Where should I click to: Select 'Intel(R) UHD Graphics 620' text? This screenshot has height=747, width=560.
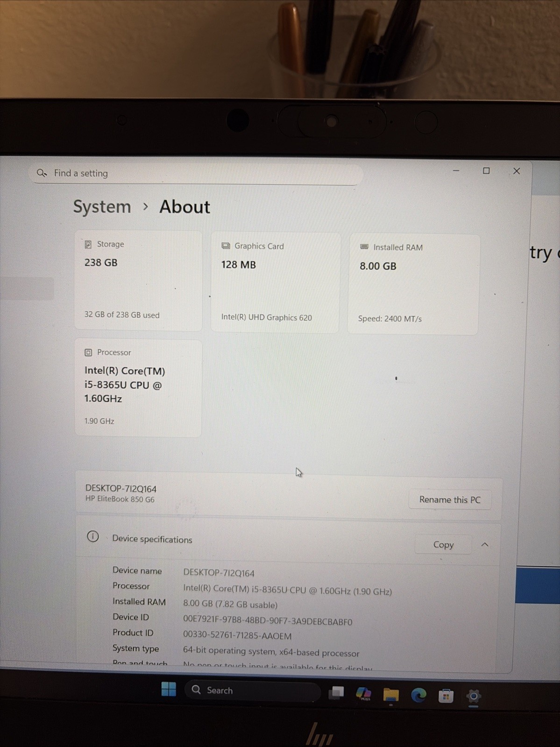pos(266,317)
